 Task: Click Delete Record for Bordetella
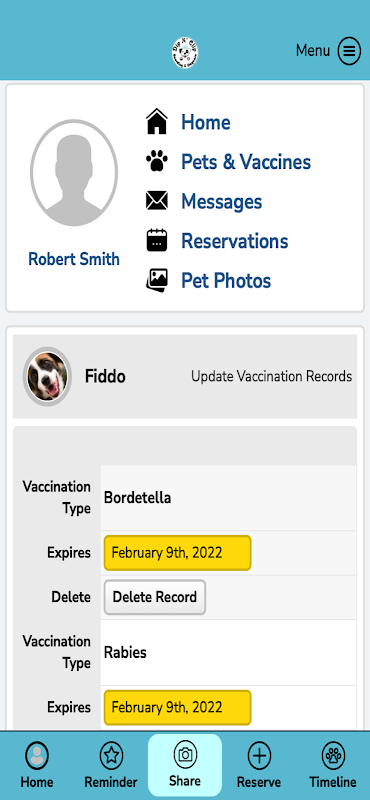point(155,597)
